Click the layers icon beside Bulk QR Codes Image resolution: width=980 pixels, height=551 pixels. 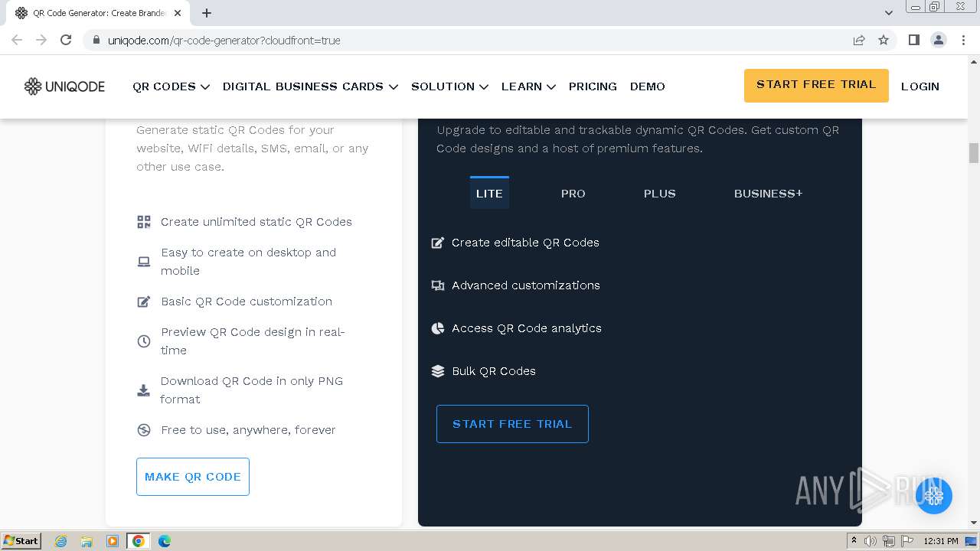(438, 371)
